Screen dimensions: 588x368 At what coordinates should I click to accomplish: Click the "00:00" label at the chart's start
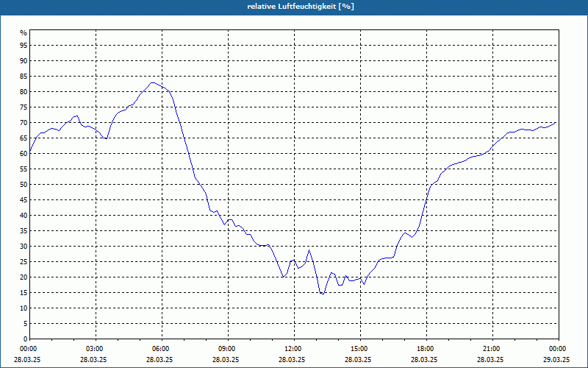[28, 349]
